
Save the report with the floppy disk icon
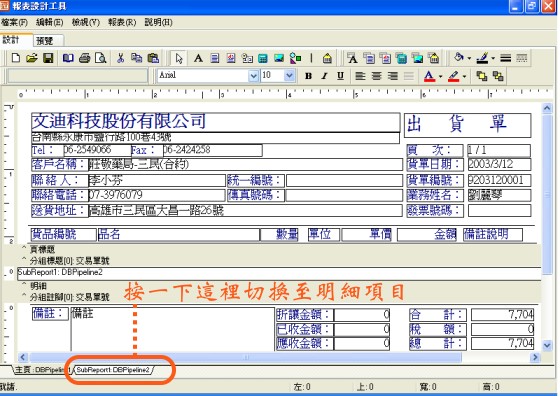tap(48, 58)
